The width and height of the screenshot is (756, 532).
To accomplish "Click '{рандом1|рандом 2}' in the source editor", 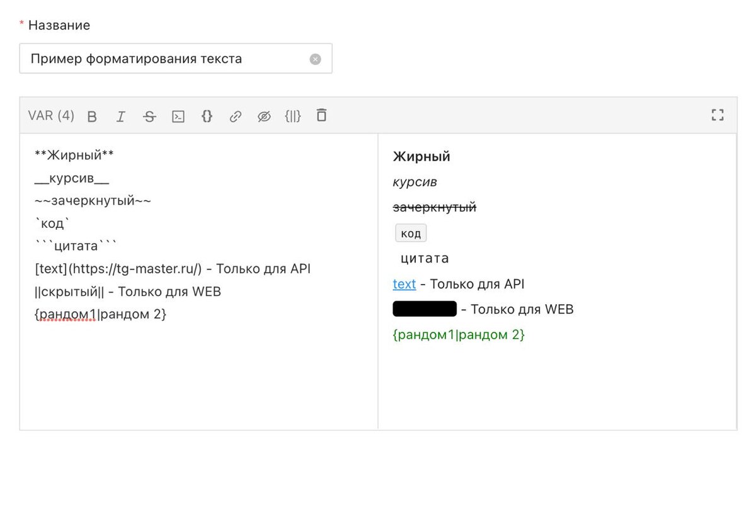I will point(101,314).
